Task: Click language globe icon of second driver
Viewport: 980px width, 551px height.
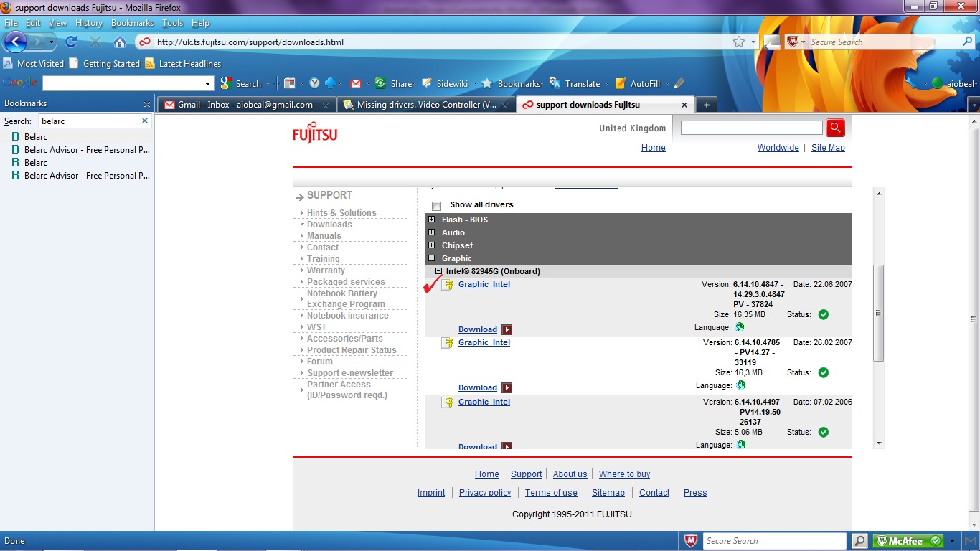Action: (x=740, y=385)
